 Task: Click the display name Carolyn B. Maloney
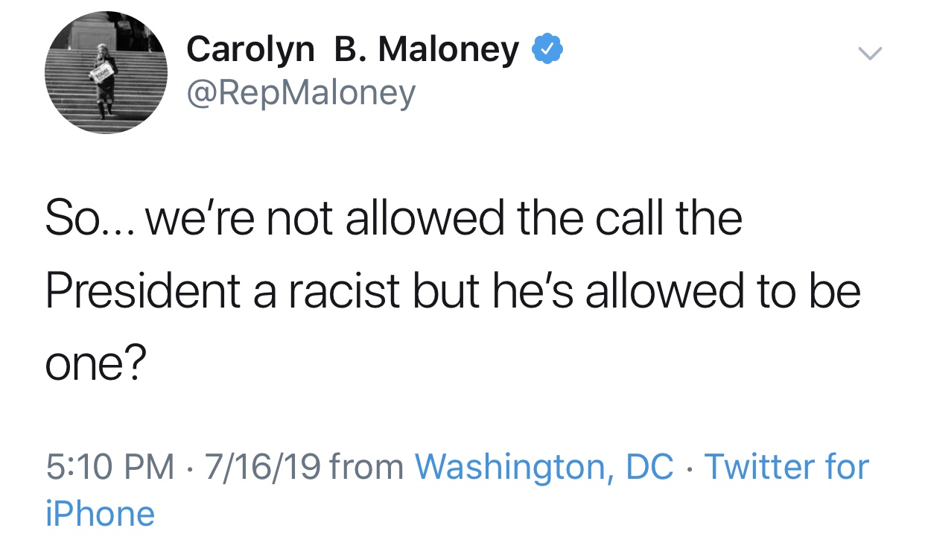point(353,50)
